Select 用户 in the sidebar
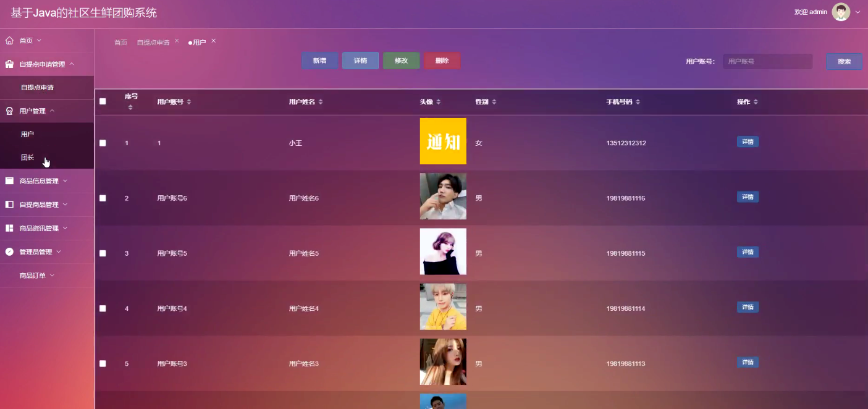 pos(47,134)
